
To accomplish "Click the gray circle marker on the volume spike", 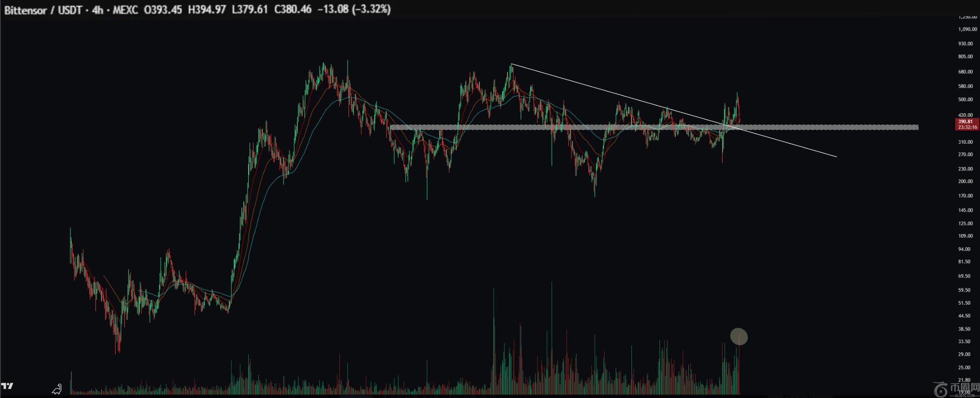I will [739, 337].
